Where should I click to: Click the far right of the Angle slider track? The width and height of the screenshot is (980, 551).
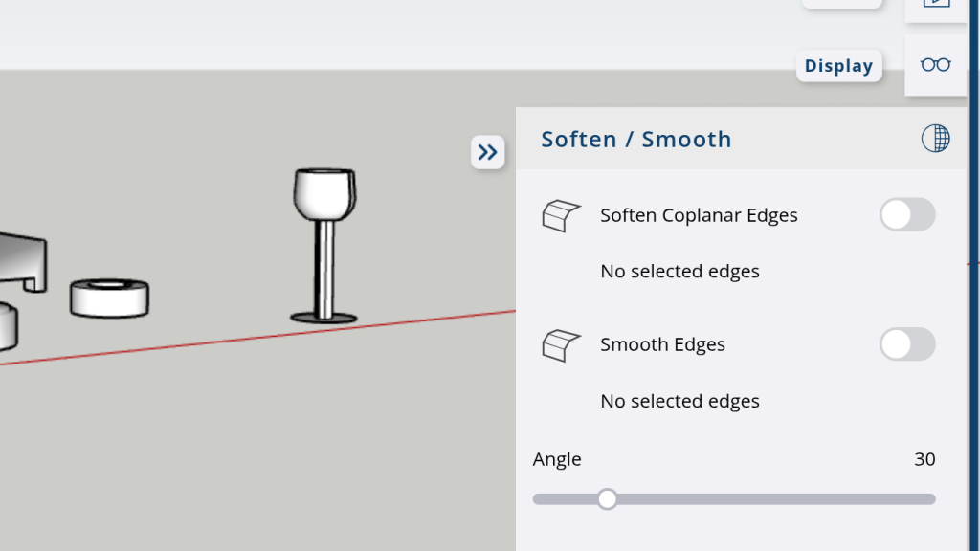(928, 498)
